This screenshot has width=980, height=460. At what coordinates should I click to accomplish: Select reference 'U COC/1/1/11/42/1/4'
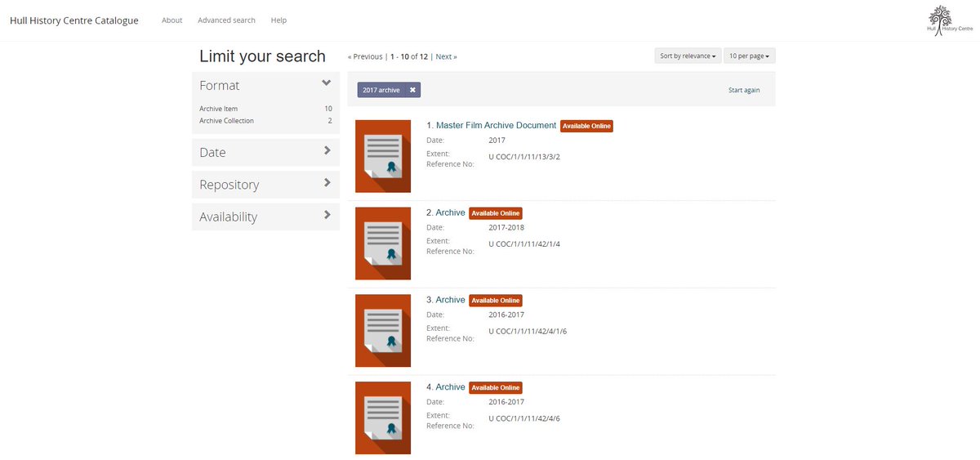pyautogui.click(x=524, y=244)
